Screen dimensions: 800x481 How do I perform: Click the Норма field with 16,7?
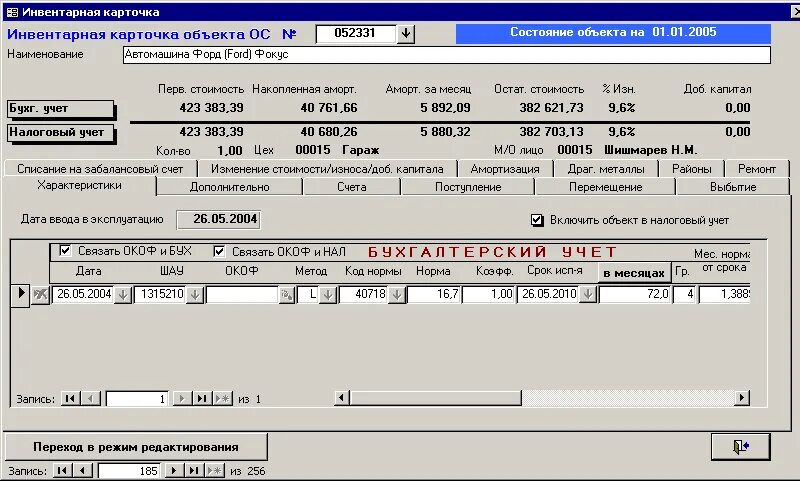click(434, 294)
